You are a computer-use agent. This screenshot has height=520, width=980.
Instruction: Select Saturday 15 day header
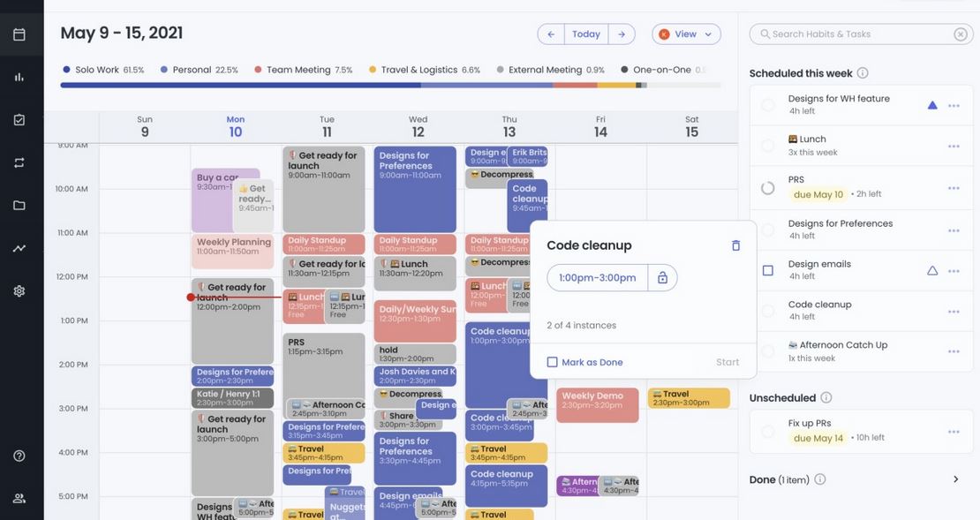pos(692,127)
